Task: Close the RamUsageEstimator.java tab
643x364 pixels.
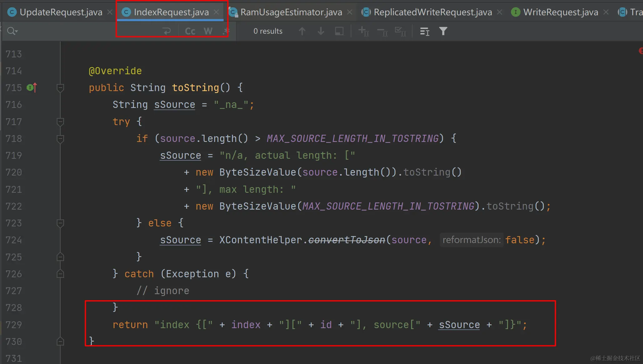Action: click(x=350, y=12)
